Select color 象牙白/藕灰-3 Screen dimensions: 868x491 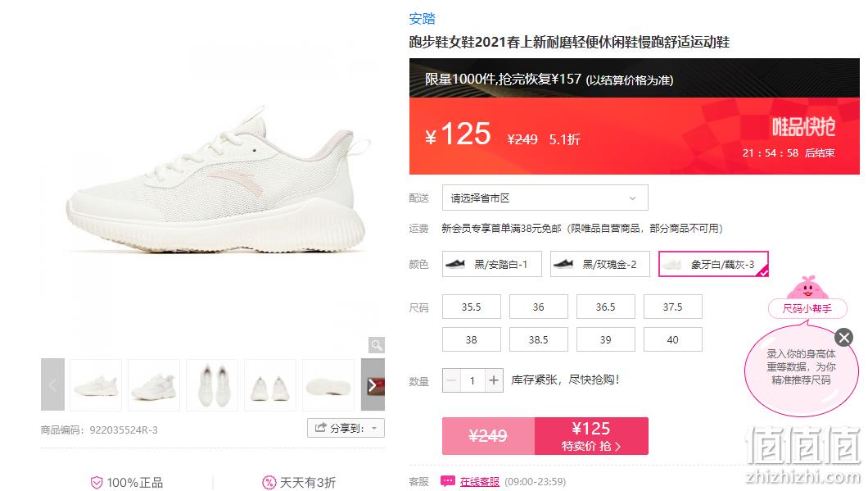click(x=713, y=264)
